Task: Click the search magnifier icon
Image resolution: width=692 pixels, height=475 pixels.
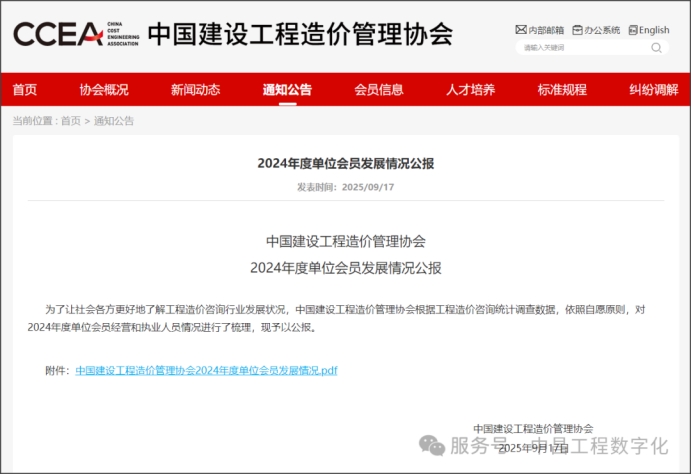Action: (657, 47)
